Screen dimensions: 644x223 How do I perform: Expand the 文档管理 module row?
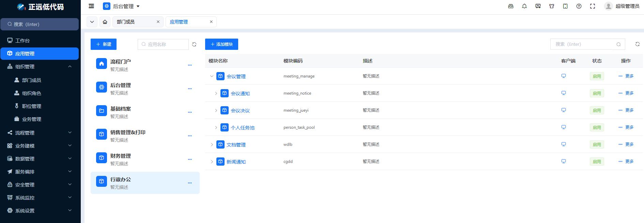[212, 144]
